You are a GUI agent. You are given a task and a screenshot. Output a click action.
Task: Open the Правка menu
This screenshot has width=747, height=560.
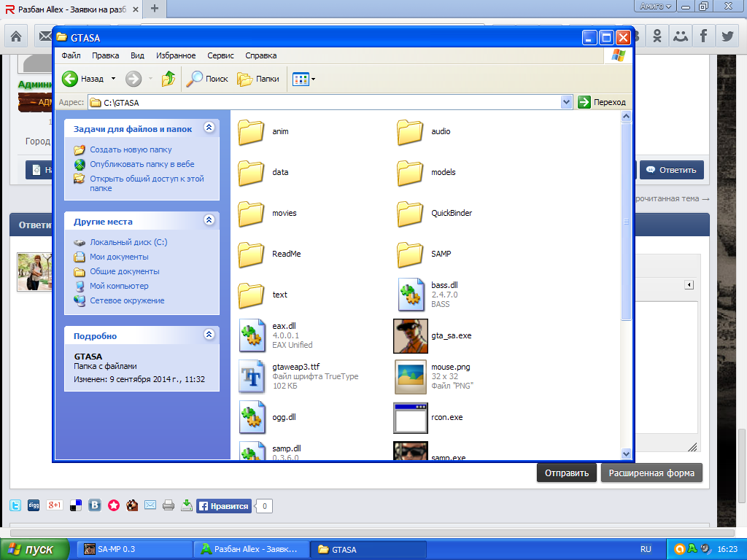105,55
